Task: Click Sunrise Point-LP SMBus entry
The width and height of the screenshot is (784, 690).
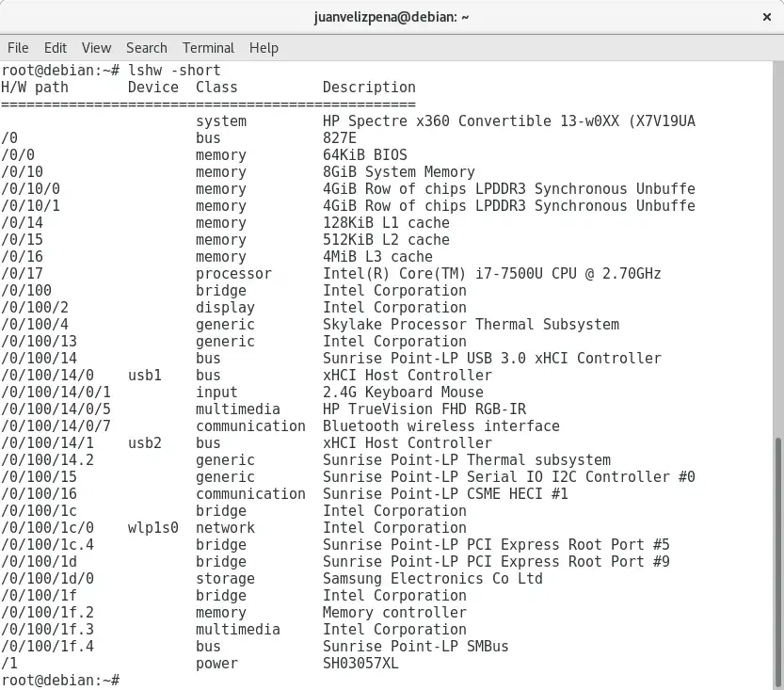Action: pos(415,647)
